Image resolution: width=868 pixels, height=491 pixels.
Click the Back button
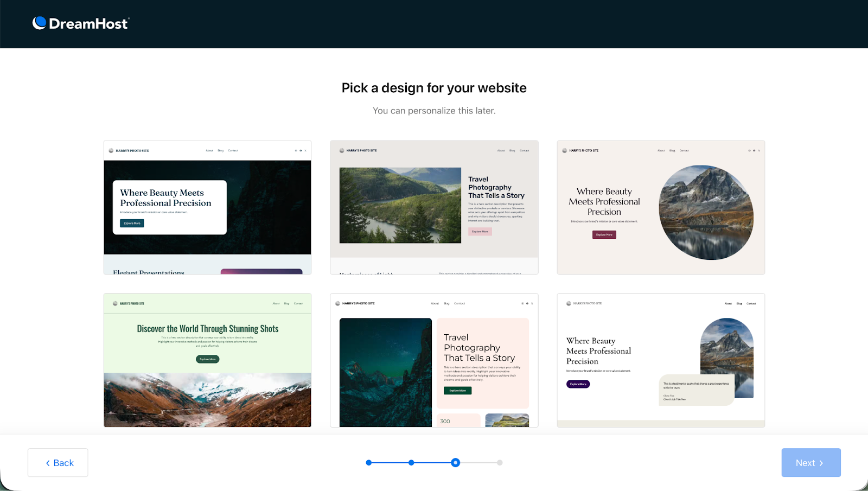point(58,462)
